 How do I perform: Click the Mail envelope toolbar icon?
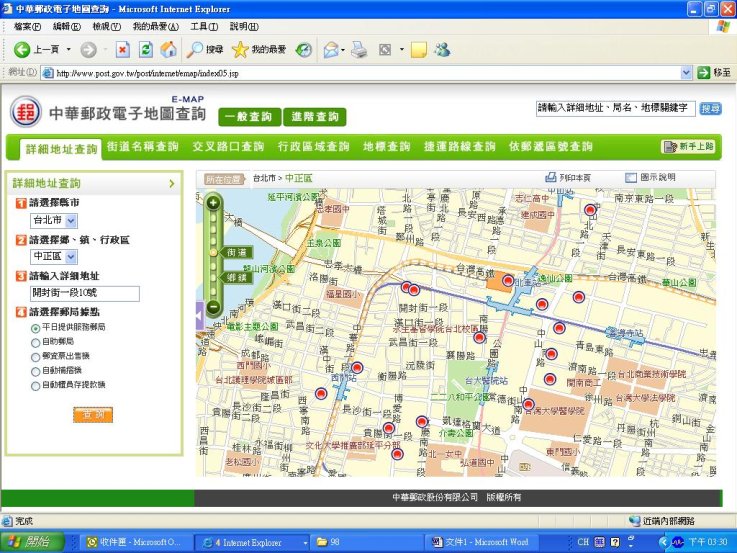[x=331, y=49]
